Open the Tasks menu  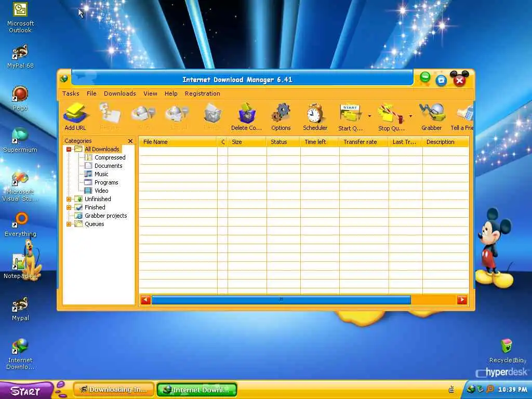[x=71, y=94]
